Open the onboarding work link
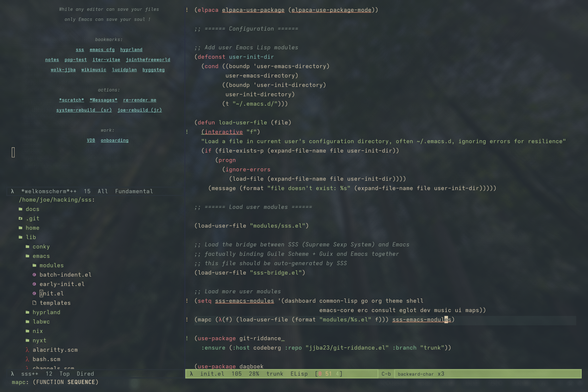Image resolution: width=588 pixels, height=392 pixels. pos(114,141)
